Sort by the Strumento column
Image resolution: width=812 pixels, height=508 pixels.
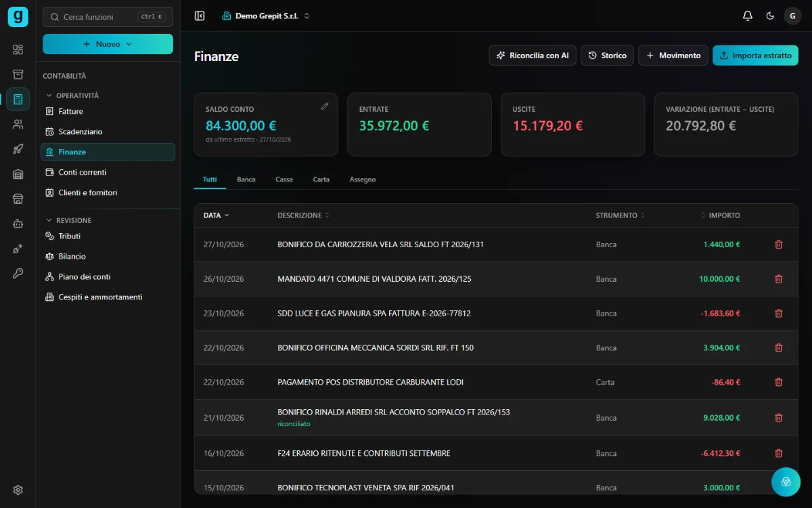click(x=620, y=215)
